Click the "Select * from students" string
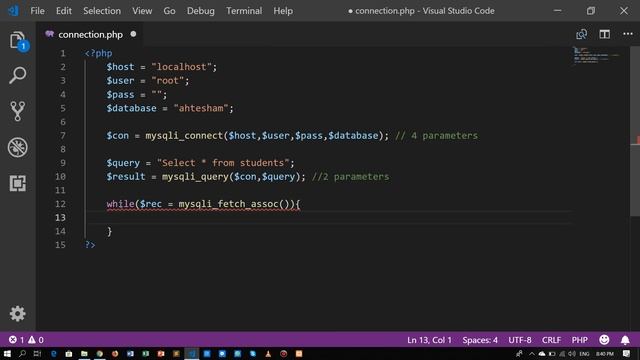This screenshot has height=360, width=640. 223,163
